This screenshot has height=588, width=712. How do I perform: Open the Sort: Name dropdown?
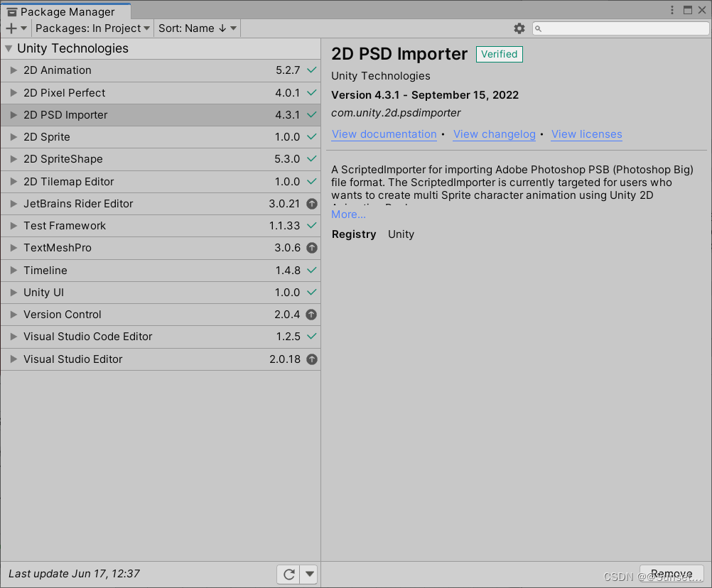[198, 28]
